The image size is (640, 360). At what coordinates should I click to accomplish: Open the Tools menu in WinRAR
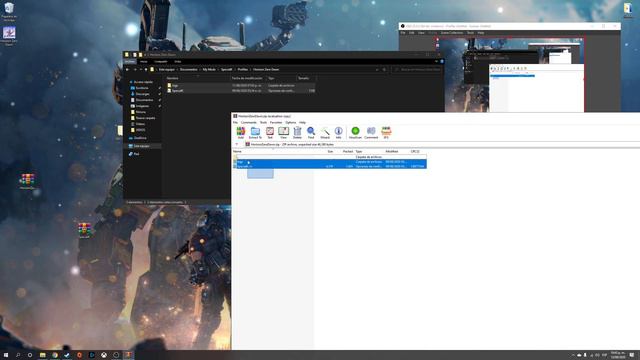coord(263,122)
